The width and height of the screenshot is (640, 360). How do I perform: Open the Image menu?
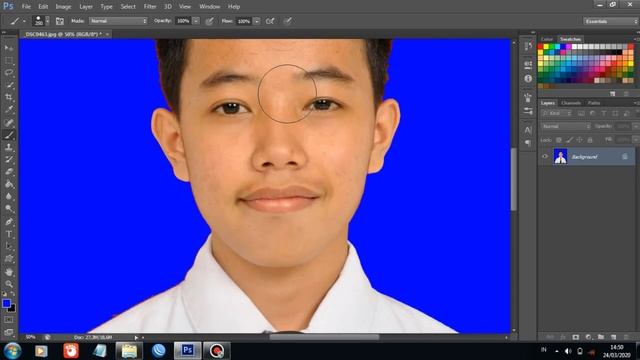(63, 7)
